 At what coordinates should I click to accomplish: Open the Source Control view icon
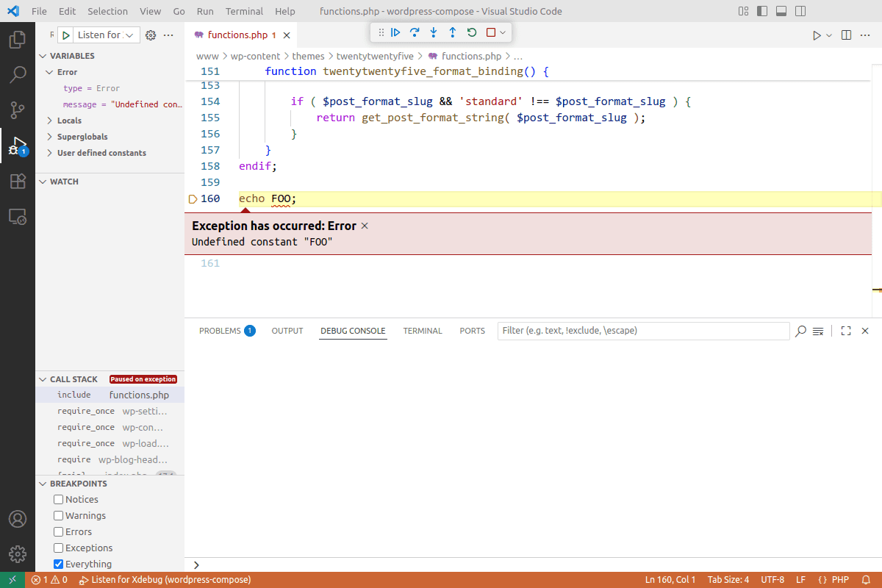click(18, 110)
